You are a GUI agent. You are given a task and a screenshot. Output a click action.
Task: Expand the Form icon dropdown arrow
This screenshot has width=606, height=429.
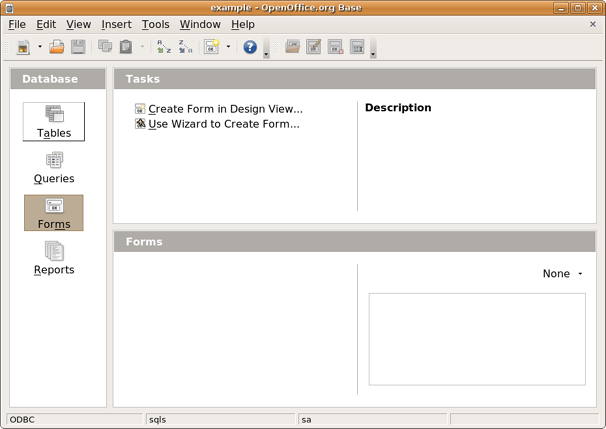pos(228,47)
